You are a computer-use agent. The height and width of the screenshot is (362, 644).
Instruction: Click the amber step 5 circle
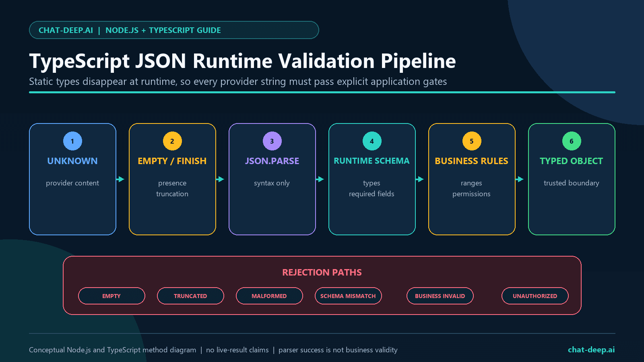click(472, 141)
